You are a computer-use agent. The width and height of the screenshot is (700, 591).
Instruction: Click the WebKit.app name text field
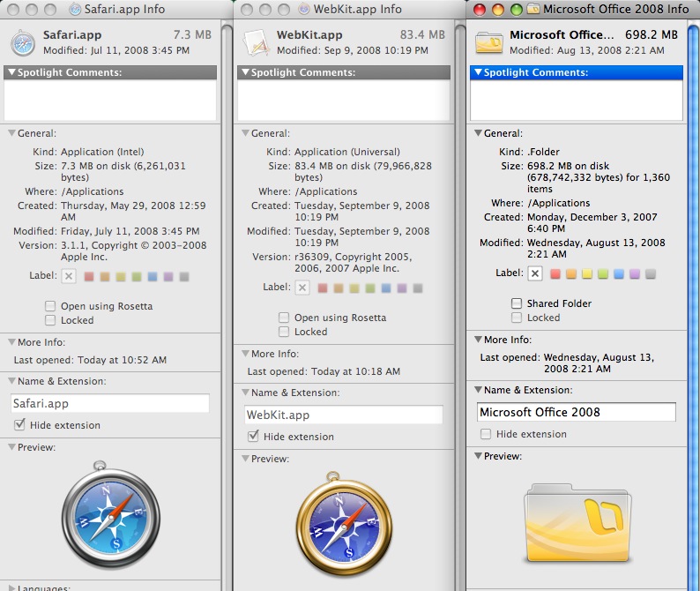pos(343,415)
